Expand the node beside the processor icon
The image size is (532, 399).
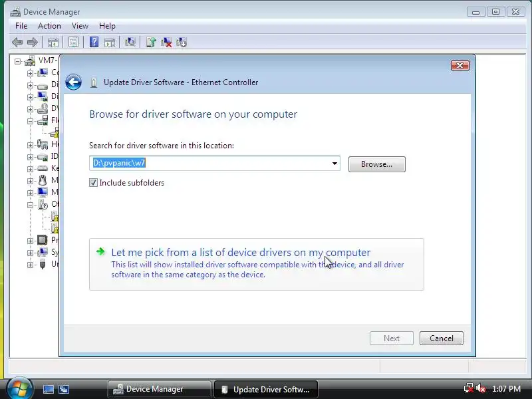pos(30,241)
